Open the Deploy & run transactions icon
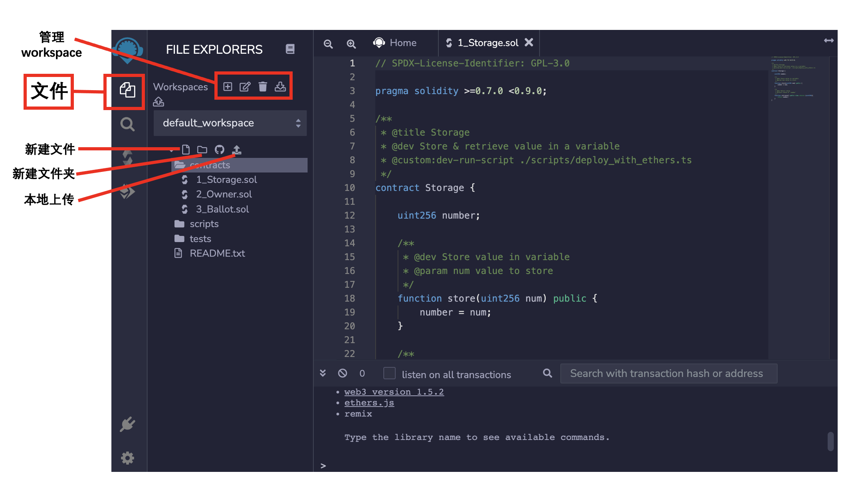868x501 pixels. click(x=127, y=191)
